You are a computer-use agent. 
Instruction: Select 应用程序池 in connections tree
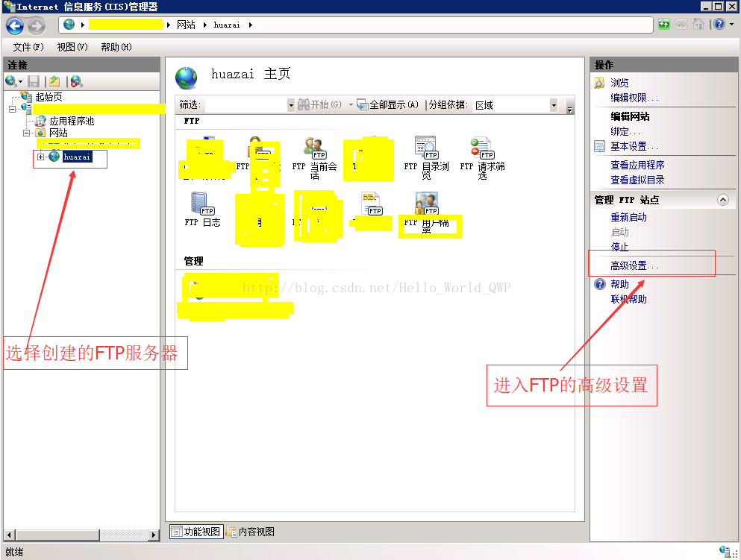[x=72, y=121]
